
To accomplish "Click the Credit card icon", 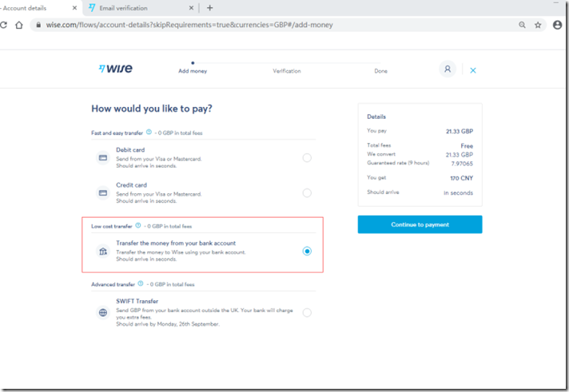I will pyautogui.click(x=103, y=192).
